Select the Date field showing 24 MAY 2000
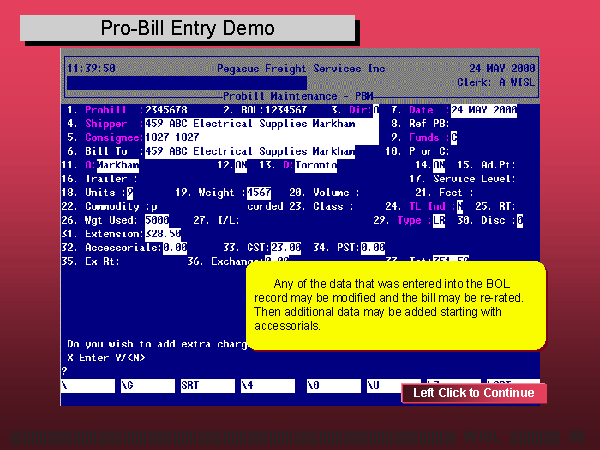This screenshot has height=450, width=600. pos(483,110)
